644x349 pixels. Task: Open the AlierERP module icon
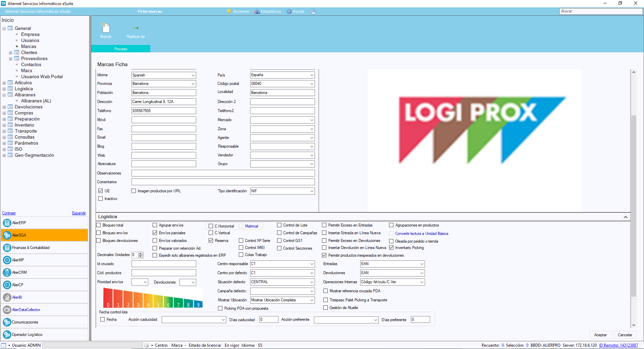coord(7,223)
